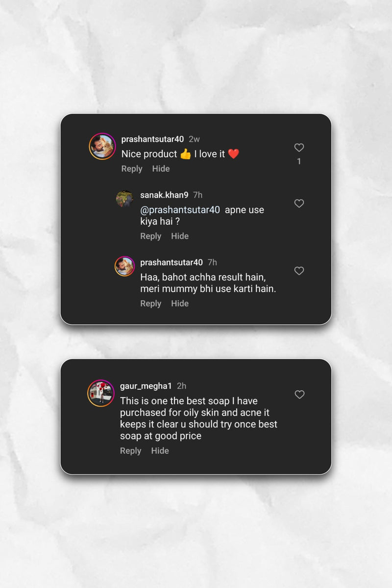
Task: Open the sanak.khan9 username link
Action: coord(164,195)
